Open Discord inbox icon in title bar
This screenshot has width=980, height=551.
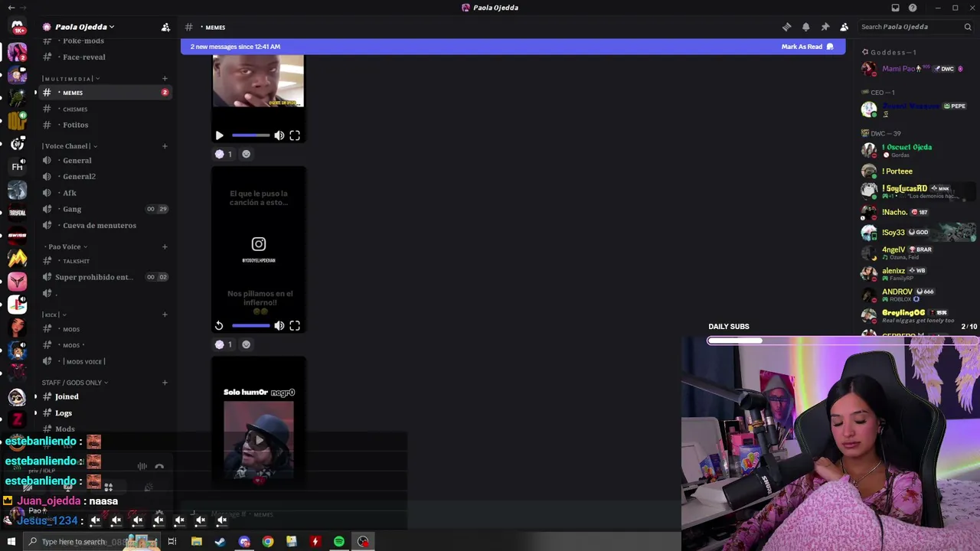(x=895, y=8)
